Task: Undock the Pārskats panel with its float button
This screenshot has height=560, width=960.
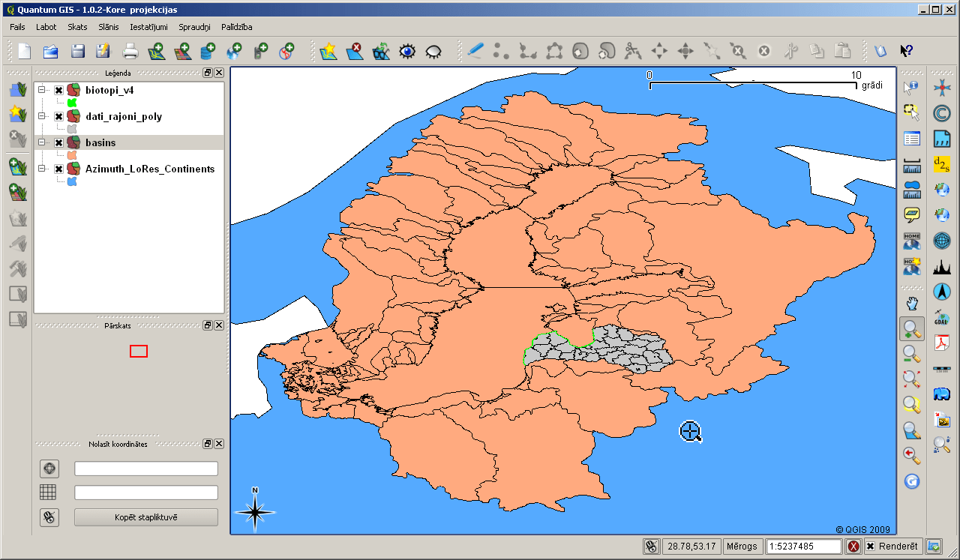Action: tap(208, 325)
